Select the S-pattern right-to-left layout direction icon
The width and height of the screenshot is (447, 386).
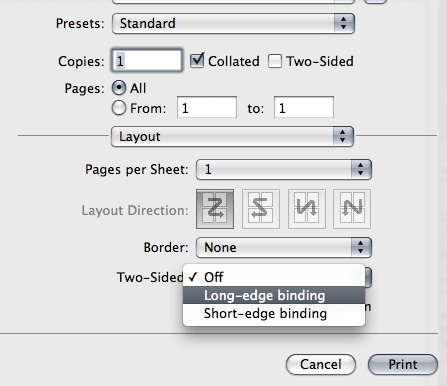coord(261,209)
